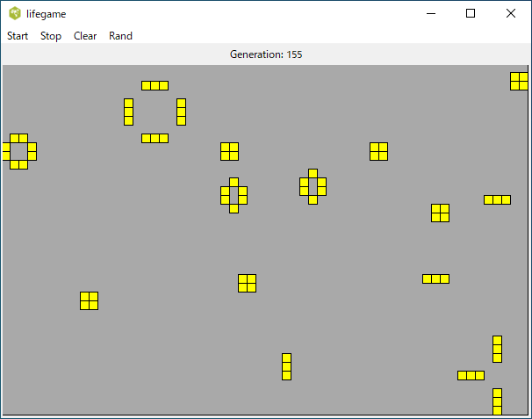Maximize the lifegame window
The image size is (532, 419).
coord(471,13)
